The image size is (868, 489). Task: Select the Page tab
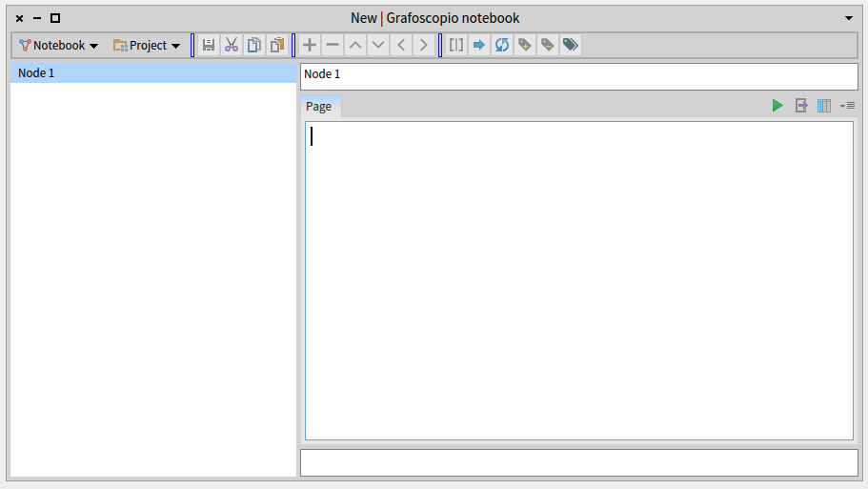point(319,107)
